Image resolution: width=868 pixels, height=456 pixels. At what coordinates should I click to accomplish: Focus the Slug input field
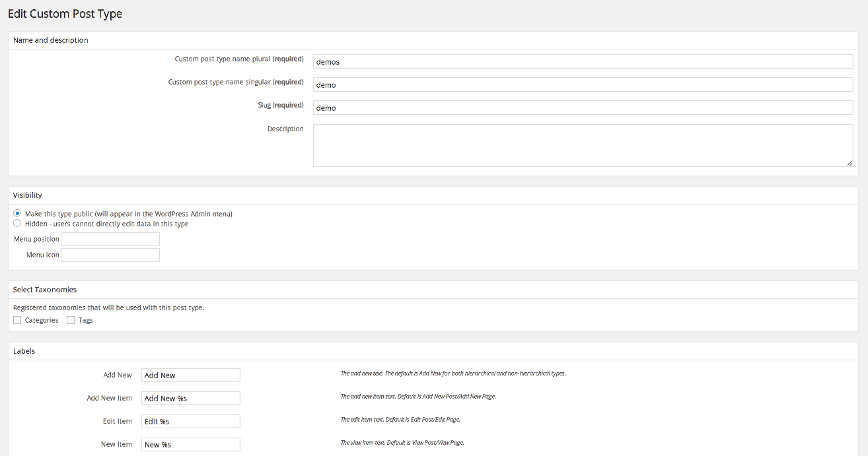[x=583, y=108]
